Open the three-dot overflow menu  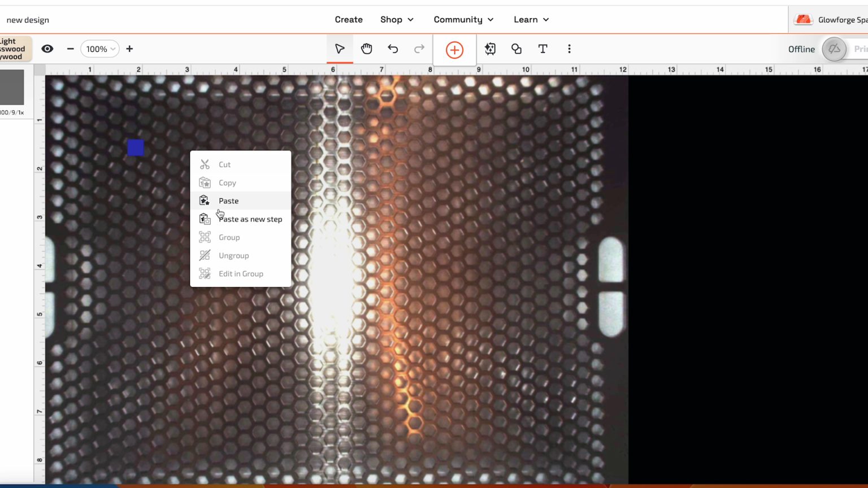coord(569,49)
